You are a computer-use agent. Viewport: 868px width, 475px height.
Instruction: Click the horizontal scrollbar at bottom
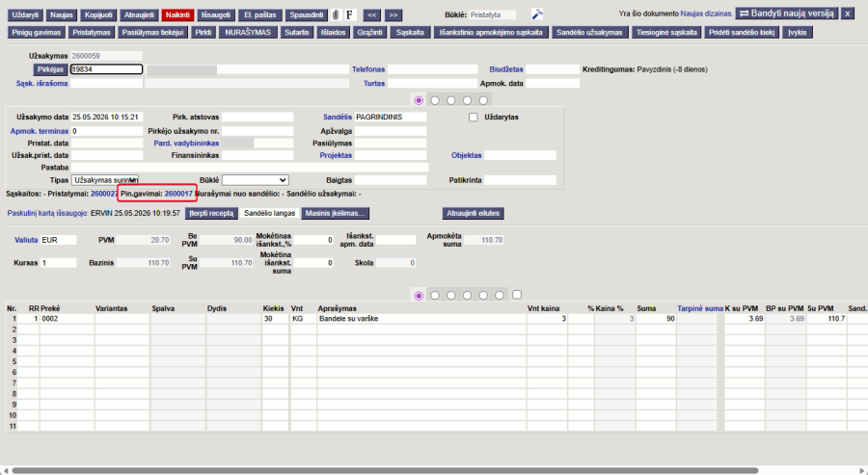tap(385, 470)
